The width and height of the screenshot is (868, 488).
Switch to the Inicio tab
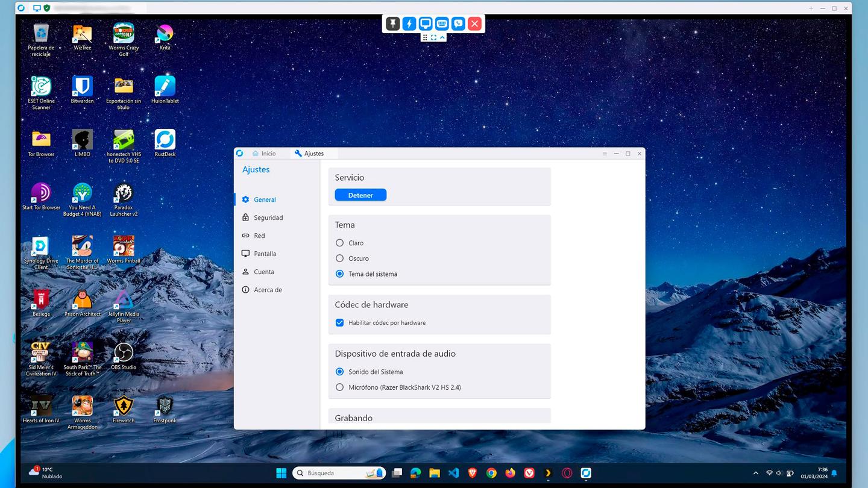pos(264,154)
